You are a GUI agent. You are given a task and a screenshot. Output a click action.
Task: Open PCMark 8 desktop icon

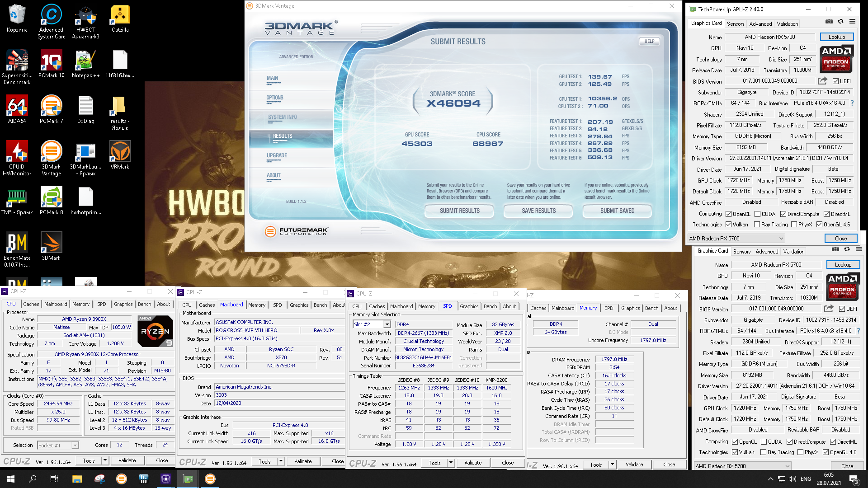pyautogui.click(x=51, y=201)
